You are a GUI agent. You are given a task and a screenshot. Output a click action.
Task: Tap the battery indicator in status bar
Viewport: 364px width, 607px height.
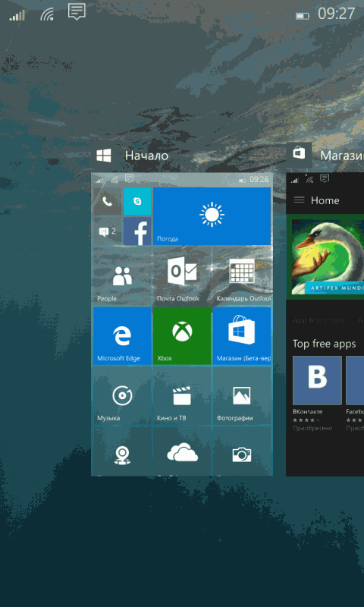click(303, 16)
